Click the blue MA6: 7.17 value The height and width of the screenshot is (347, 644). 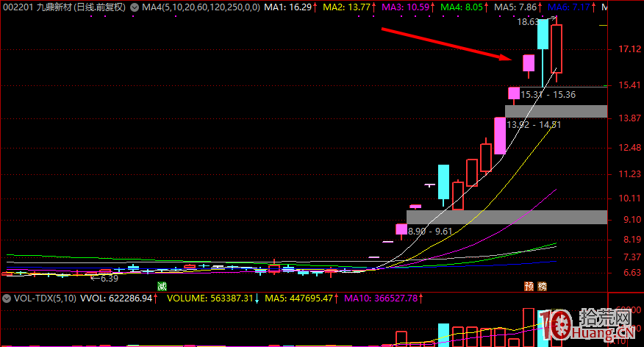(569, 7)
